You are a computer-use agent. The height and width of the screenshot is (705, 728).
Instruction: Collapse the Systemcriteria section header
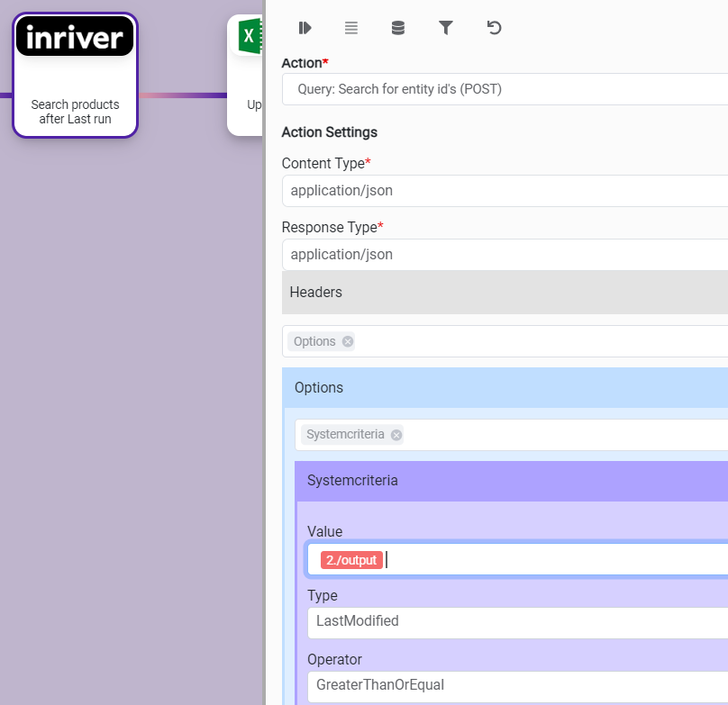pos(514,481)
